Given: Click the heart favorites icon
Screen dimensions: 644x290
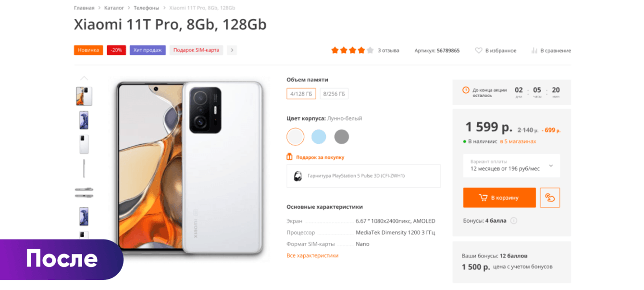Looking at the screenshot, I should click(479, 50).
